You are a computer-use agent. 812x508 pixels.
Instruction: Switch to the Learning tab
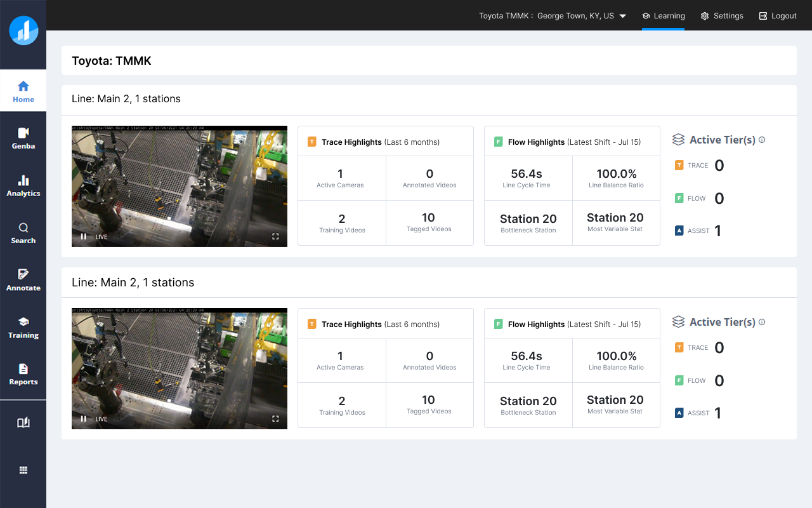[x=664, y=16]
